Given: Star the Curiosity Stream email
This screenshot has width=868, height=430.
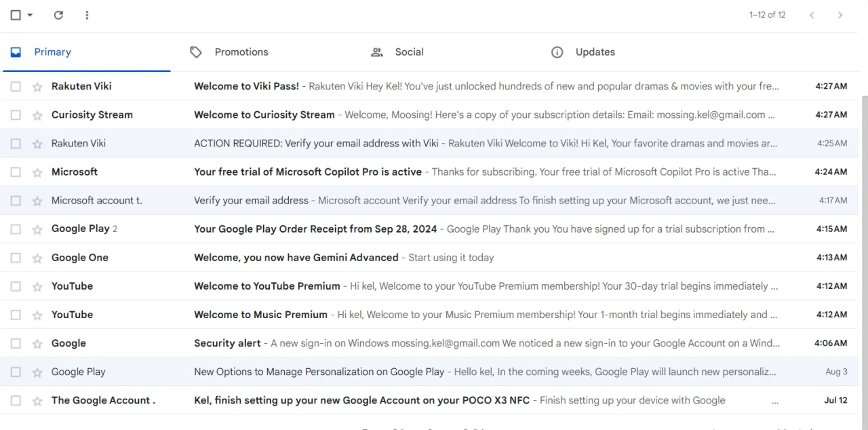Looking at the screenshot, I should coord(37,115).
